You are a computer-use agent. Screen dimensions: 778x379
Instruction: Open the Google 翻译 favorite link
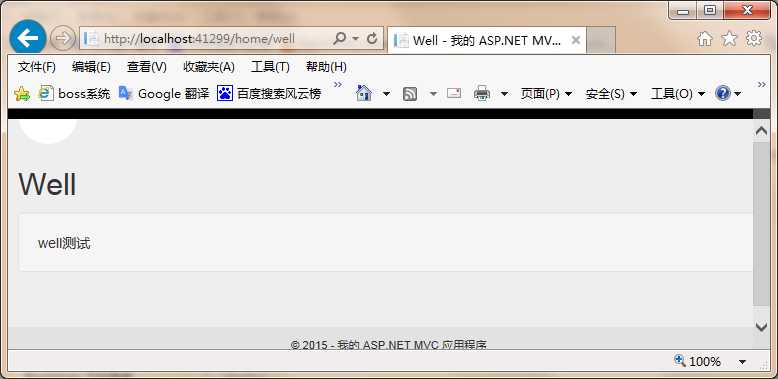tap(164, 93)
